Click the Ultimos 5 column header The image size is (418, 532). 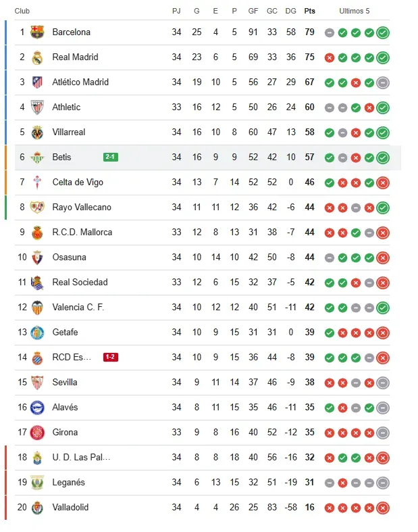355,11
